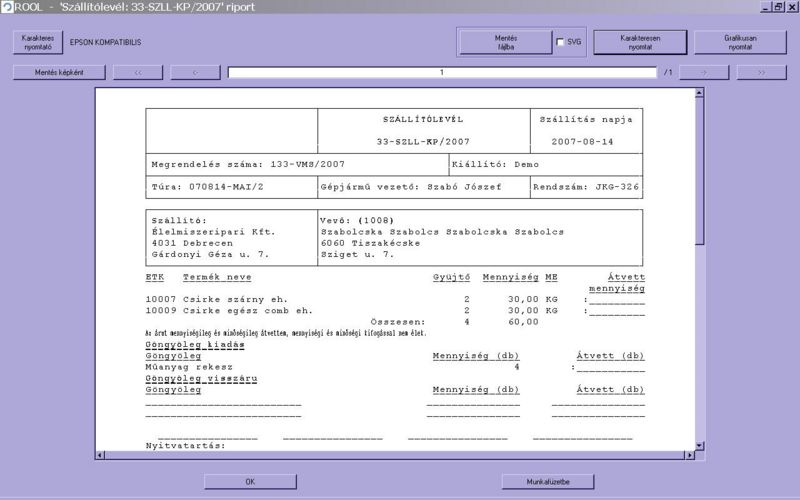Image resolution: width=800 pixels, height=500 pixels.
Task: Click the horizontal scrollbar left arrow
Action: pos(101,456)
